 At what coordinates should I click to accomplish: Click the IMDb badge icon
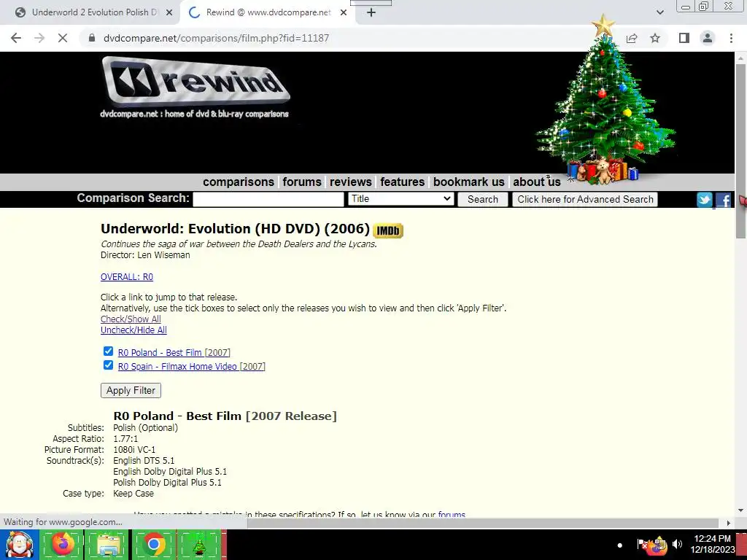click(x=388, y=231)
